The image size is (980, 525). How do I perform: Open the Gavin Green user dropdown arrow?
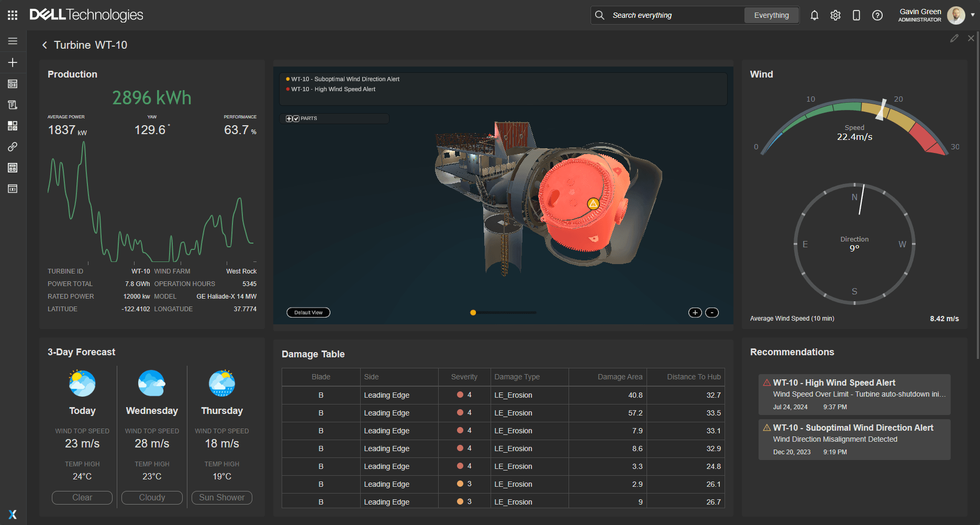[x=973, y=15]
